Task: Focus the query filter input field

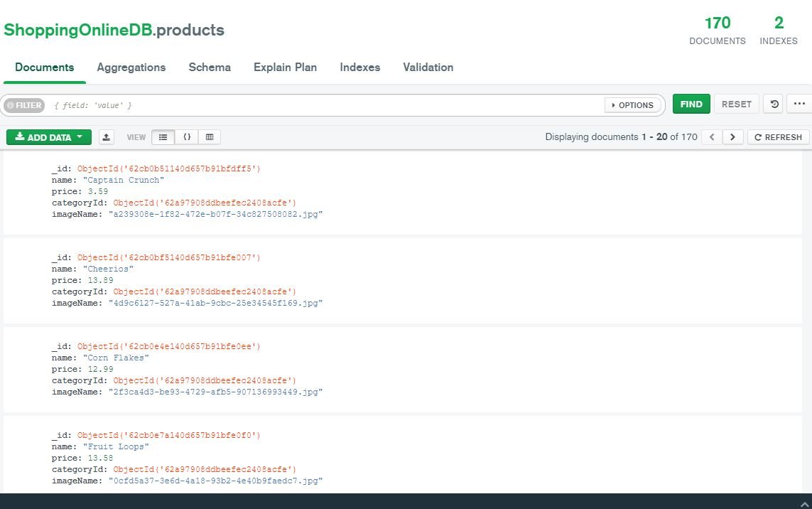Action: (326, 105)
